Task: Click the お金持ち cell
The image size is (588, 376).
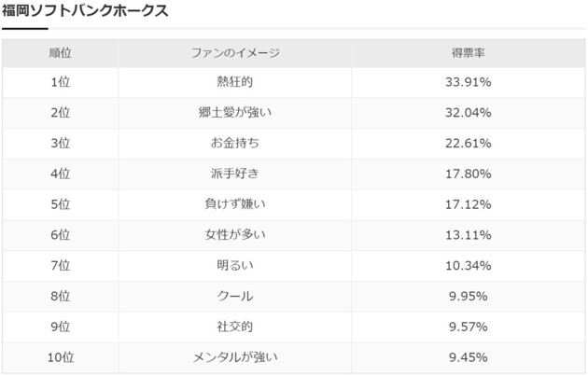Action: 235,143
